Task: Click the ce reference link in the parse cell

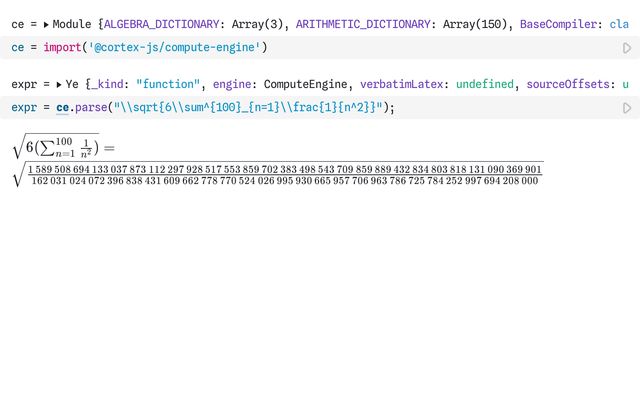Action: coord(62,108)
